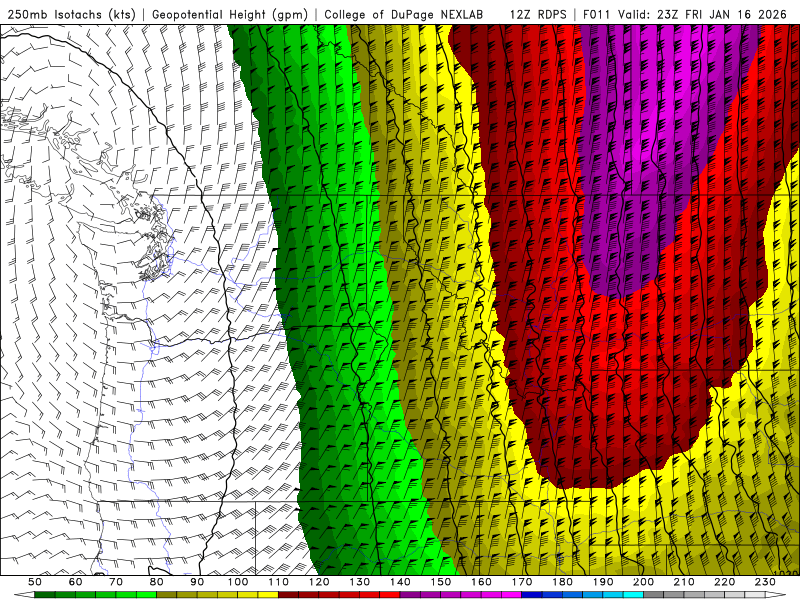Select the dark red swatch right of 110
Screen dimensions: 800x600
pyautogui.click(x=288, y=595)
